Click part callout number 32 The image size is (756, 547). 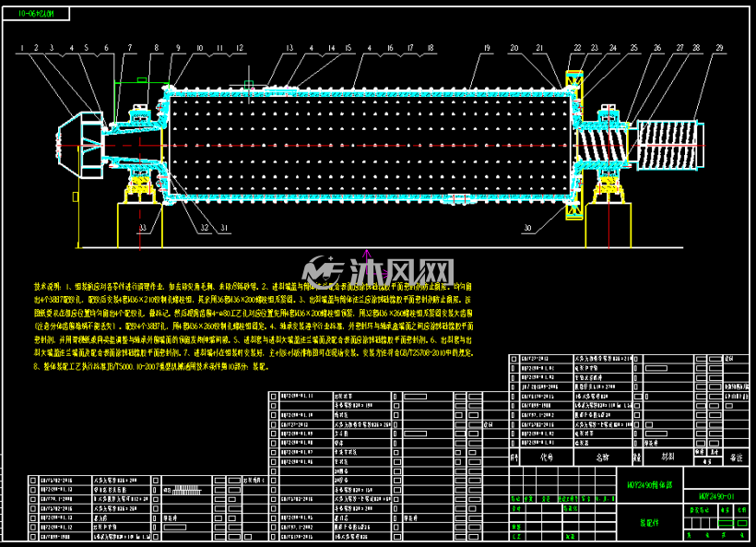point(205,228)
